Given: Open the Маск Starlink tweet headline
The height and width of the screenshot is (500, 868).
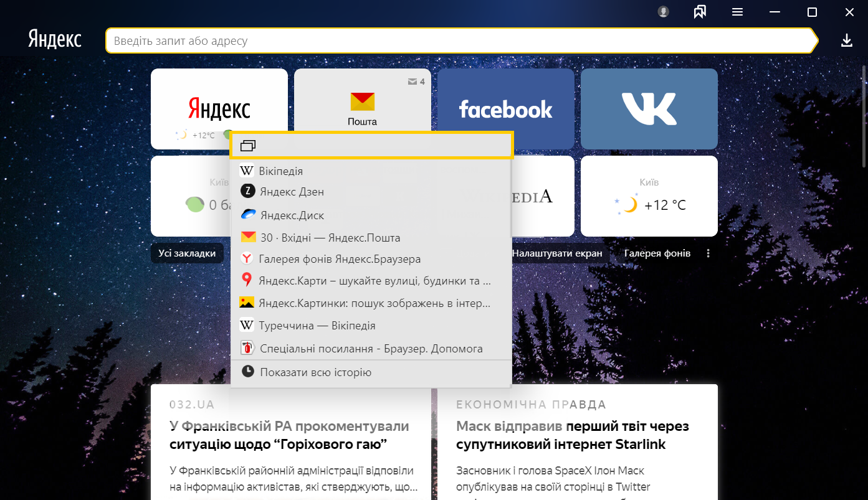Looking at the screenshot, I should 573,435.
